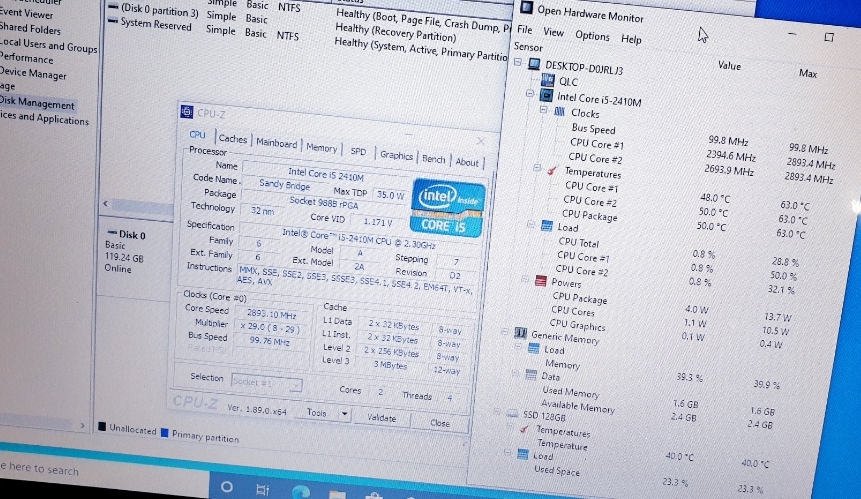Click the Validate button in CPU-Z
The image size is (861, 499).
pos(381,418)
